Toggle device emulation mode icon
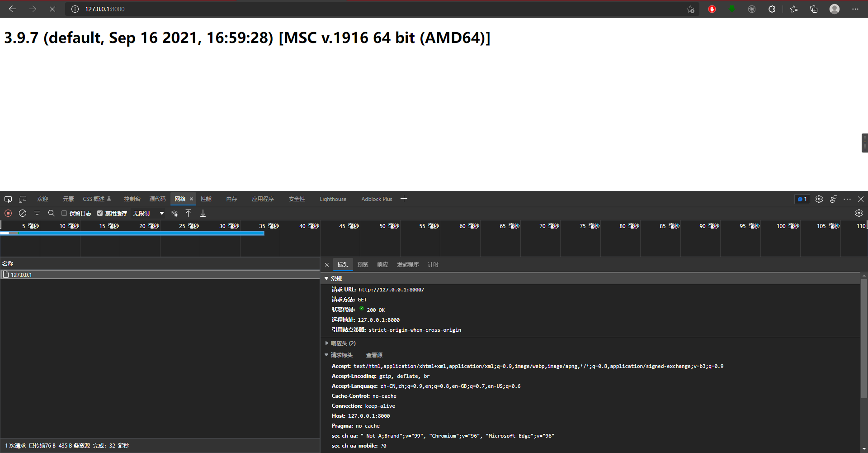868x453 pixels. [x=23, y=199]
